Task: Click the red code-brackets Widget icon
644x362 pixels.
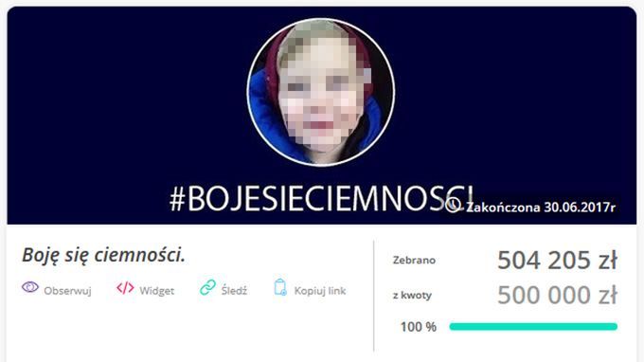Action: [125, 288]
